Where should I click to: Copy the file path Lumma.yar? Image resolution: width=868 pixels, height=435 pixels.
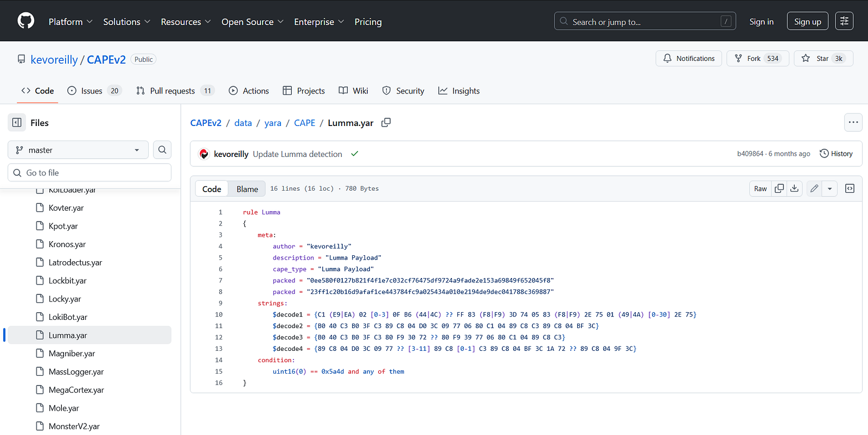386,123
